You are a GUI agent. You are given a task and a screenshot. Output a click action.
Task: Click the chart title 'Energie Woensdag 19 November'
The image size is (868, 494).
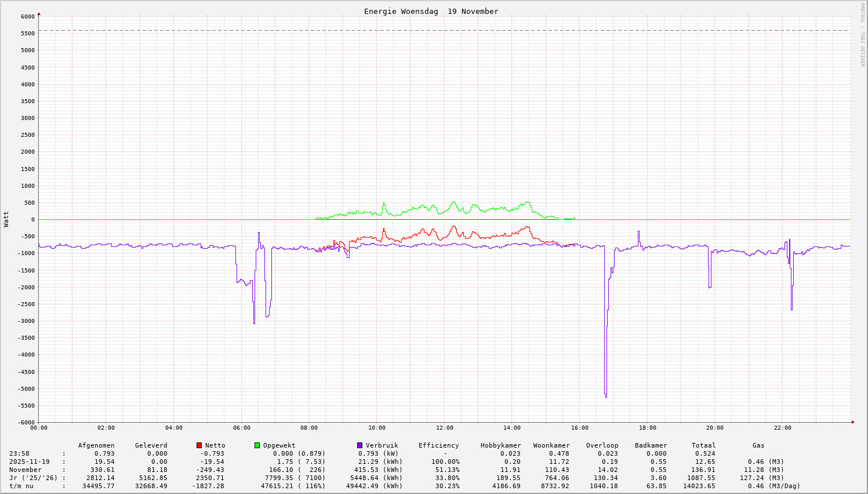431,12
